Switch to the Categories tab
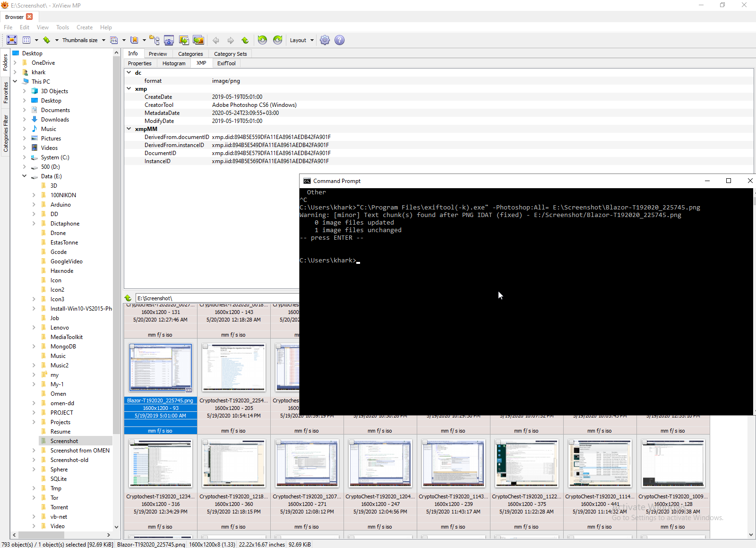 pos(190,54)
